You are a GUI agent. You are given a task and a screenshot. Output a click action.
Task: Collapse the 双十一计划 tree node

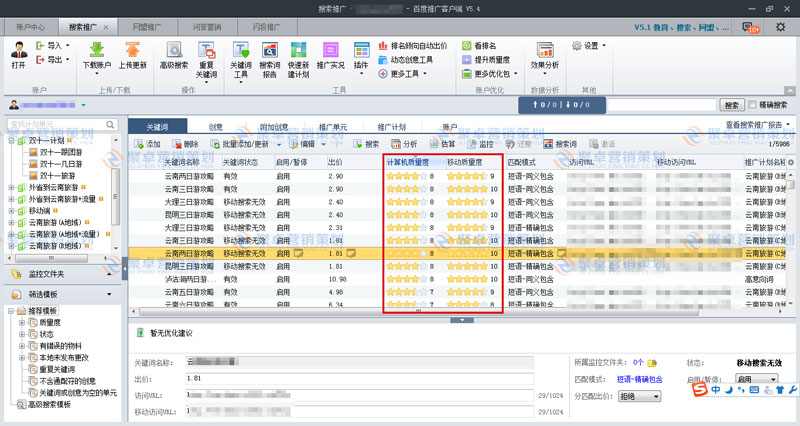[x=11, y=141]
